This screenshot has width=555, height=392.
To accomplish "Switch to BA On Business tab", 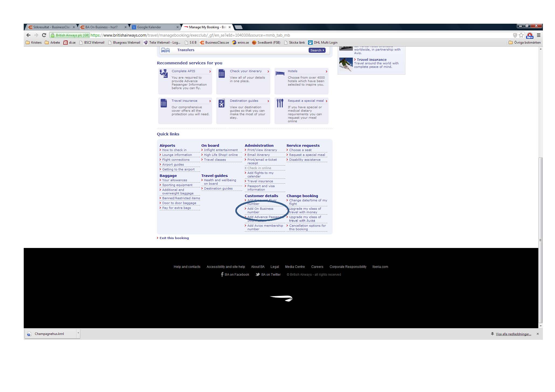I will (x=101, y=27).
